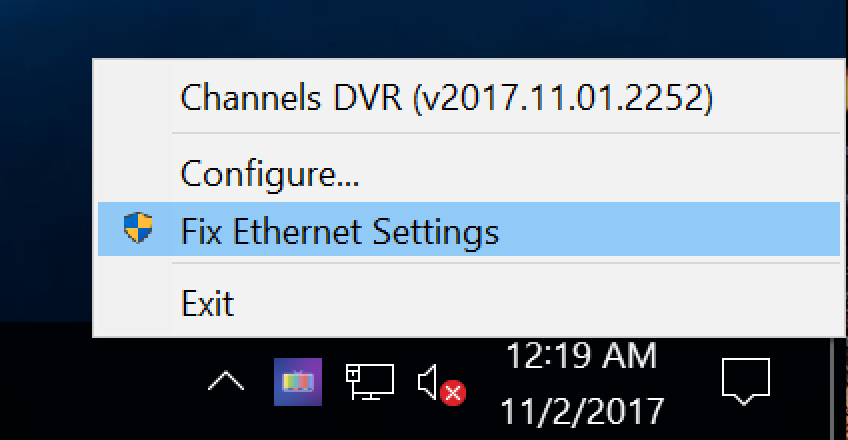This screenshot has width=848, height=440.
Task: Click the word Ethernet in highlighted item
Action: tap(299, 231)
